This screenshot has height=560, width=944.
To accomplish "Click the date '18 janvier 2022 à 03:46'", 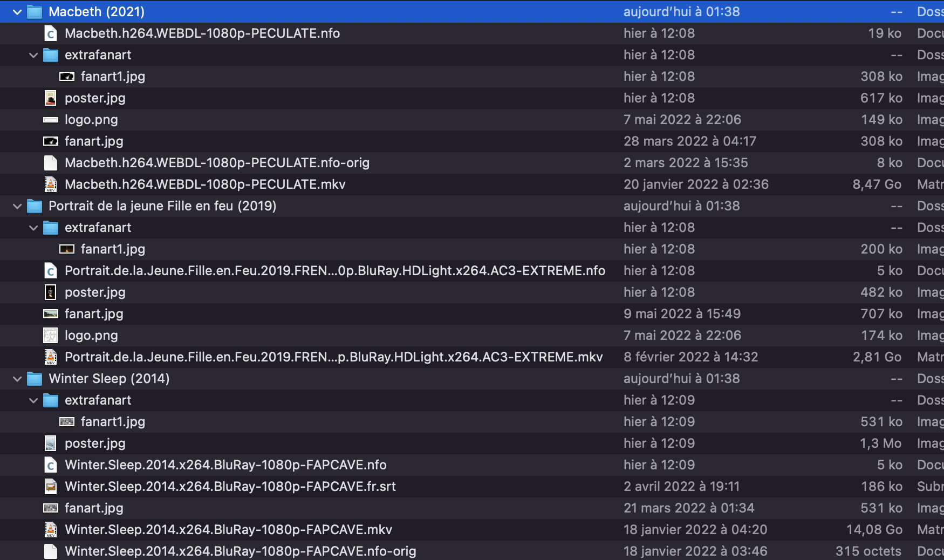I will tap(695, 551).
